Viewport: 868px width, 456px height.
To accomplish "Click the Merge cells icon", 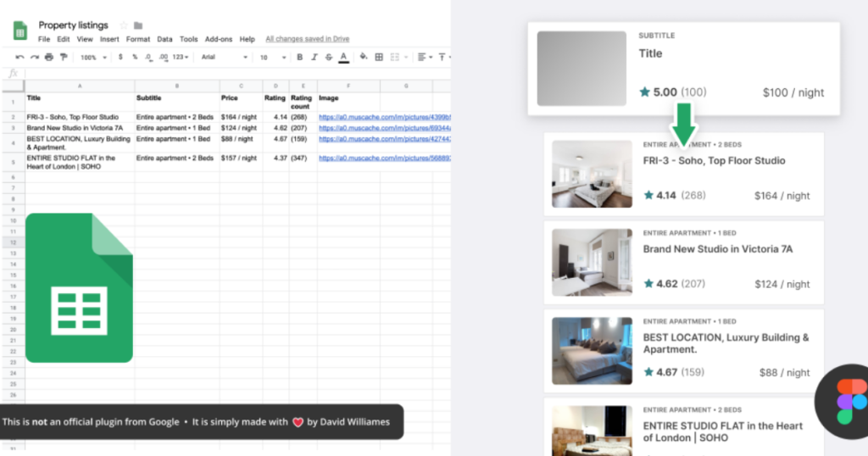I will [x=395, y=57].
